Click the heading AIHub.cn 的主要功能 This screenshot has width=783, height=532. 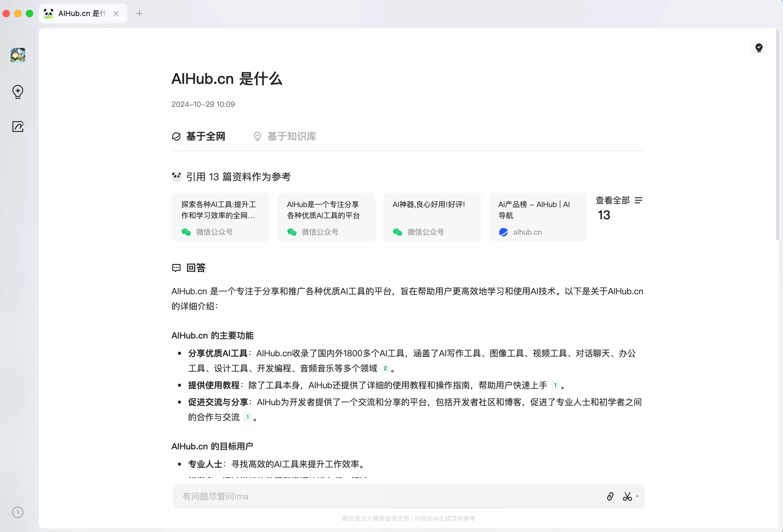pos(212,335)
